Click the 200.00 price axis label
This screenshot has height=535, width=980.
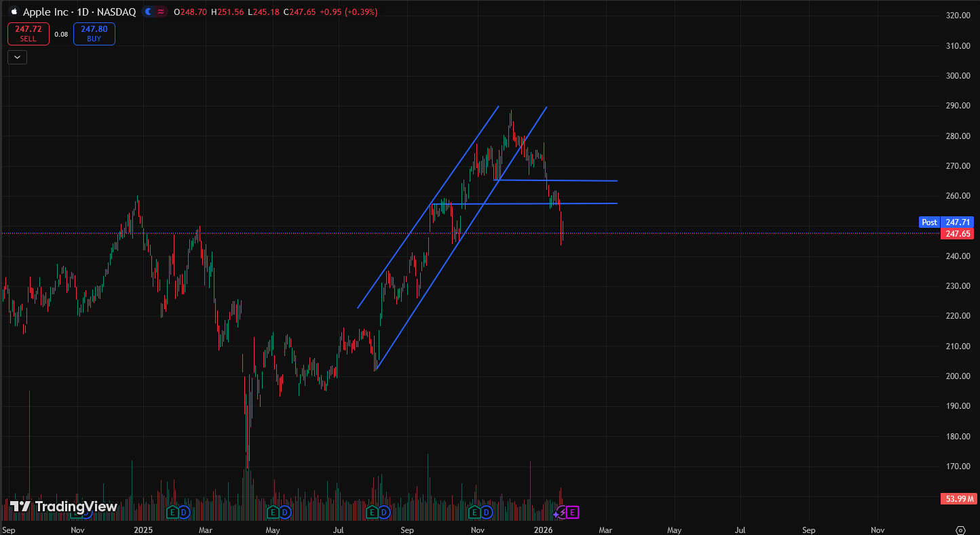(x=958, y=376)
